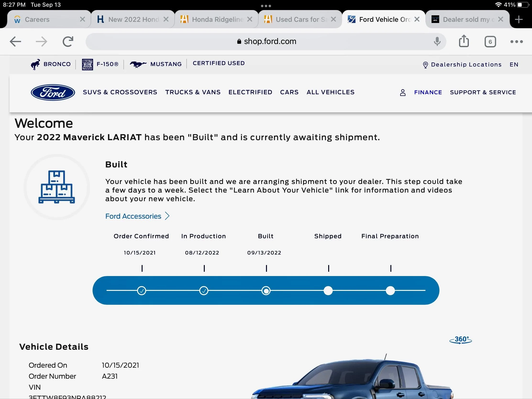Click the Mustang pony logo
The height and width of the screenshot is (399, 532).
(x=138, y=64)
